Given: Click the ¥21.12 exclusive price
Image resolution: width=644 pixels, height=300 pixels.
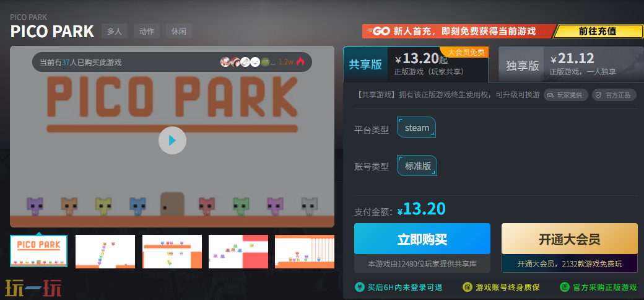Looking at the screenshot, I should 573,59.
